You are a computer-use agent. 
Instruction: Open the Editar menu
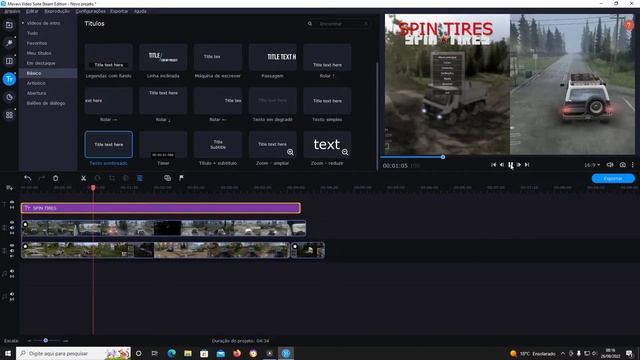pos(32,11)
